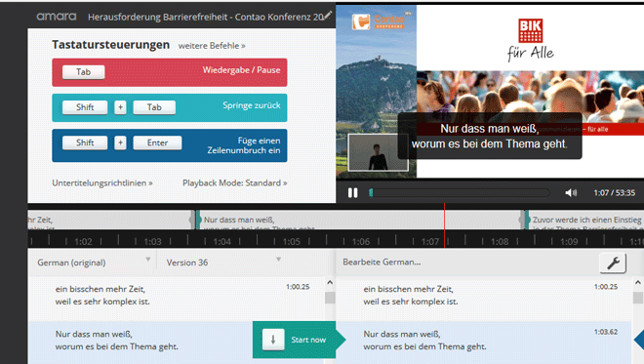Open Untertitelungsrichtlinien link
This screenshot has height=364, width=644.
point(102,182)
